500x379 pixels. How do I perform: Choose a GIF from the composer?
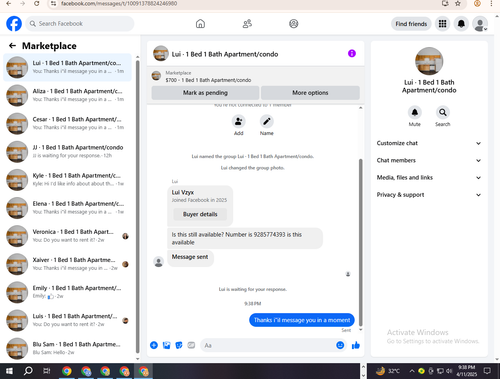191,345
